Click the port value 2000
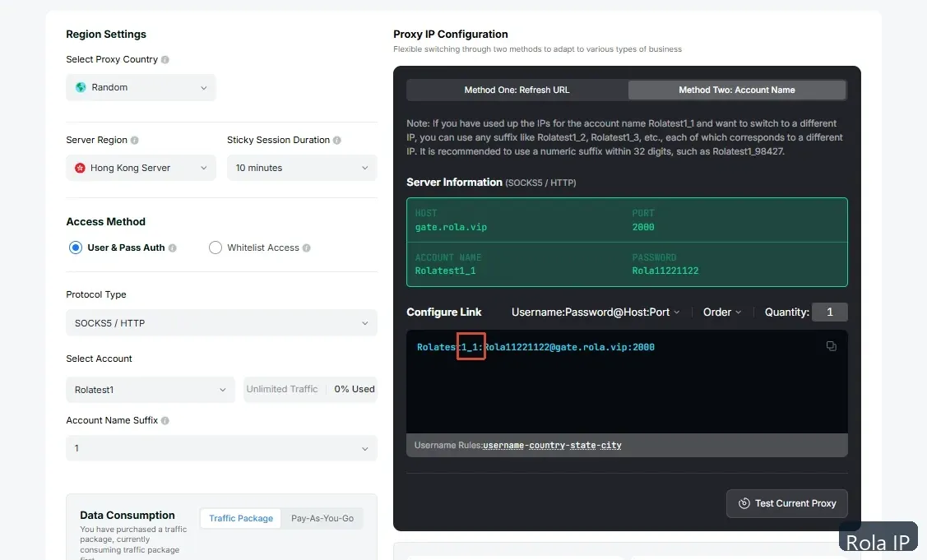 pos(643,227)
